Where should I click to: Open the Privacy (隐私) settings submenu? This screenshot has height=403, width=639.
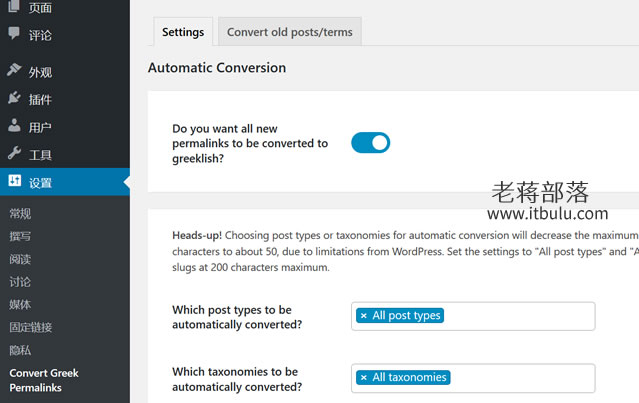[x=20, y=350]
